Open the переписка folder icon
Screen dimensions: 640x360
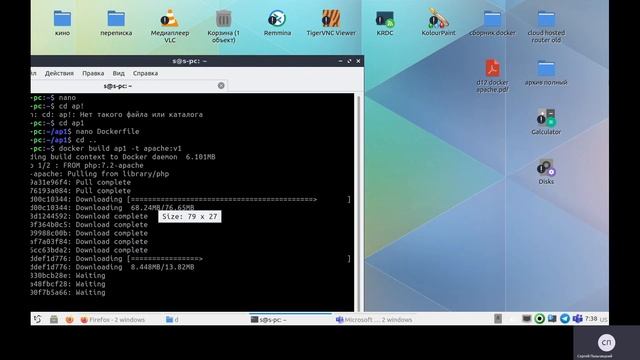[x=116, y=23]
